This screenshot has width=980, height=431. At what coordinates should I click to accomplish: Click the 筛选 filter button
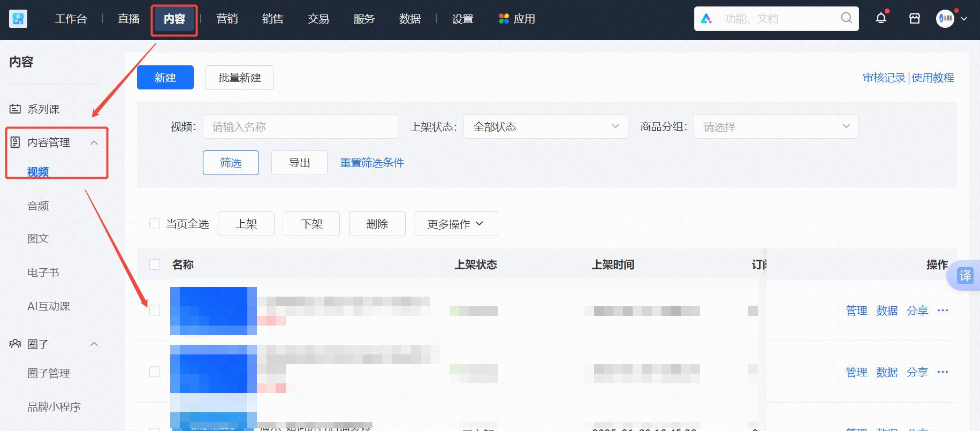click(x=231, y=163)
